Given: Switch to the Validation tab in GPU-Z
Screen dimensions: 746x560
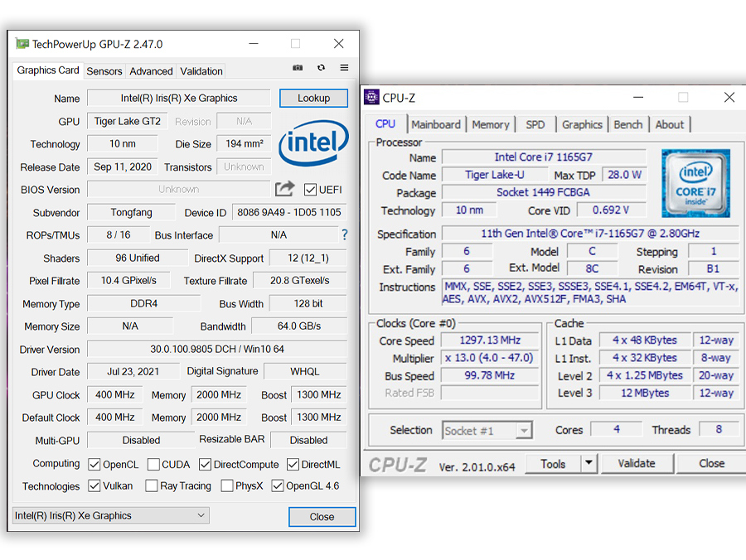Looking at the screenshot, I should (x=201, y=71).
